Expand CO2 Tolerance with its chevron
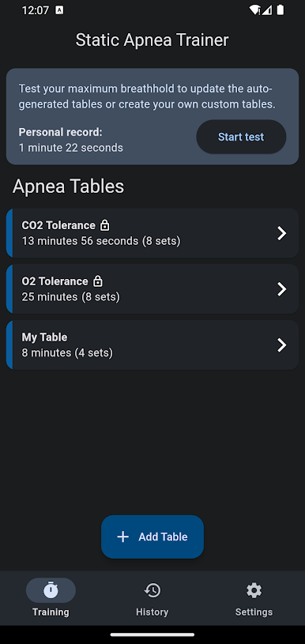The width and height of the screenshot is (305, 644). [281, 233]
